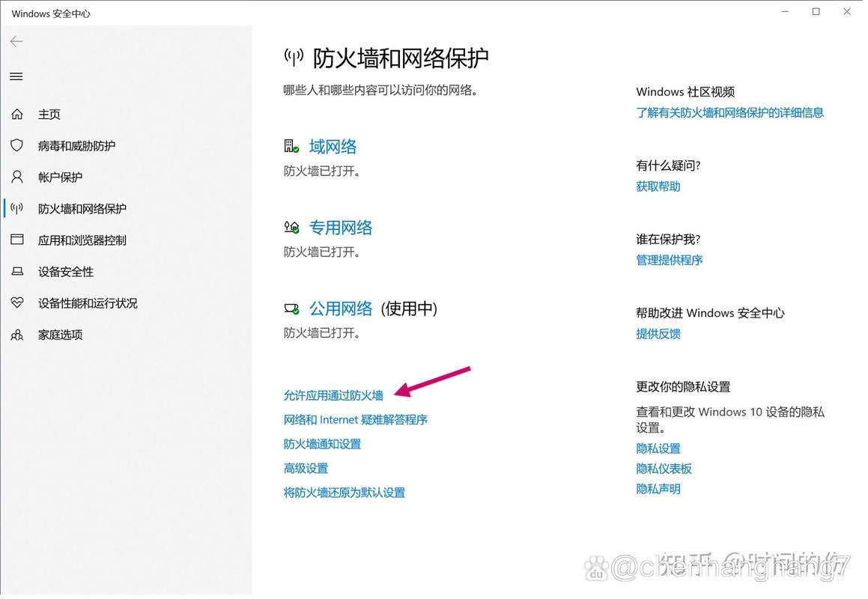
Task: Open the 公用网络 settings link
Action: pyautogui.click(x=341, y=308)
